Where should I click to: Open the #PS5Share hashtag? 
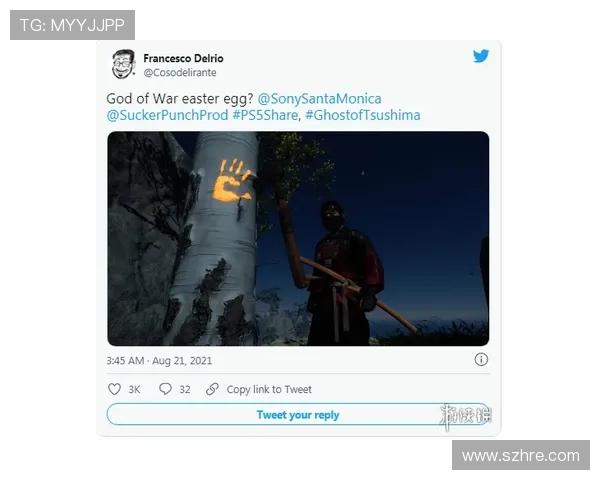pyautogui.click(x=267, y=115)
